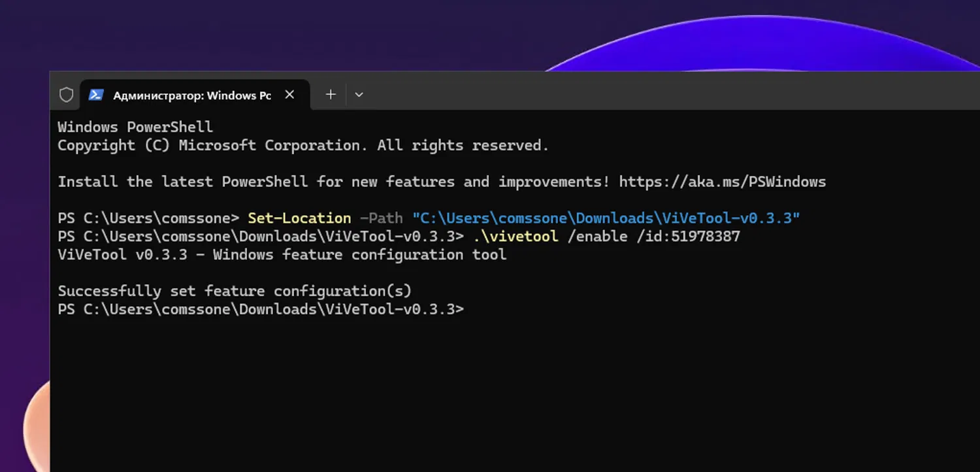
Task: Click the "Successfully set feature configuration(s)" line
Action: pos(235,291)
